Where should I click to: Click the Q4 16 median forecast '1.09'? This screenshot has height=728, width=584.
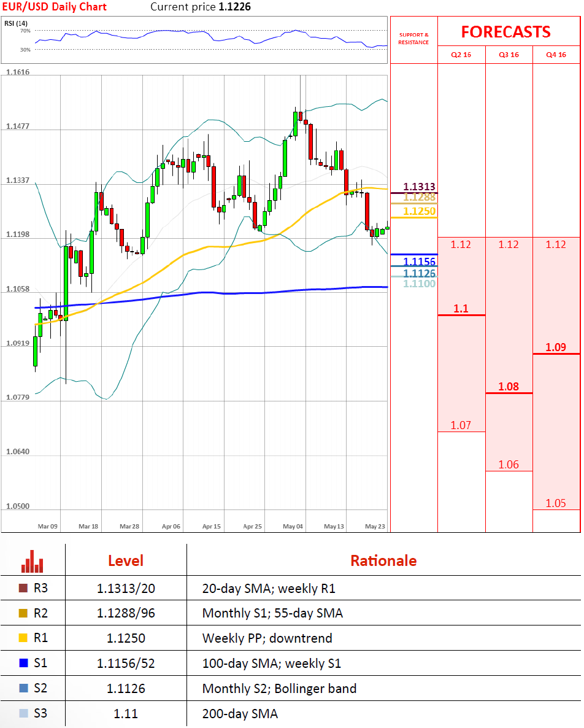click(556, 347)
